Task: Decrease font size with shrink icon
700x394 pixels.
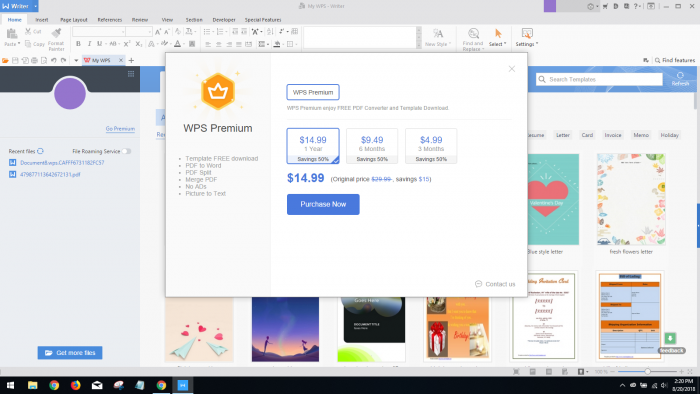Action: click(x=167, y=32)
